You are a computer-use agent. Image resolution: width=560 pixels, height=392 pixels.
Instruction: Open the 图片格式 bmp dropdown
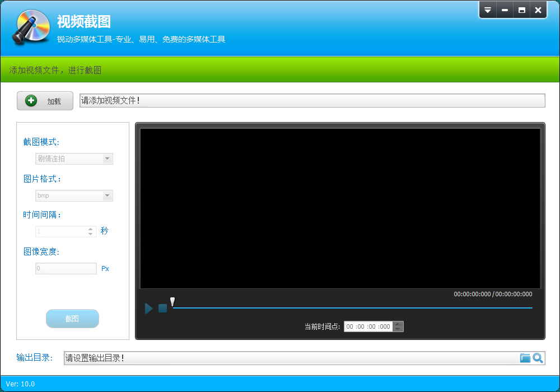click(107, 196)
